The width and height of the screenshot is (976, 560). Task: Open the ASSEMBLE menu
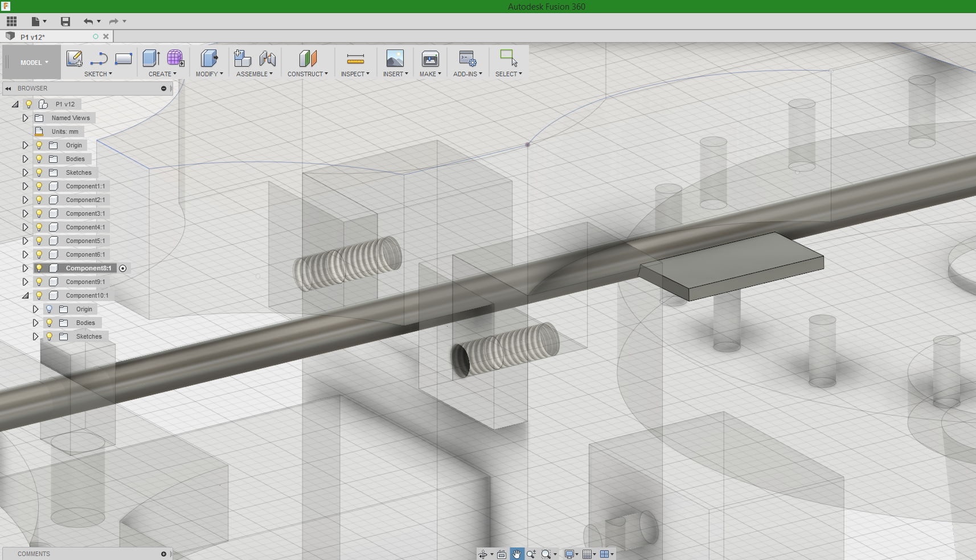click(254, 74)
